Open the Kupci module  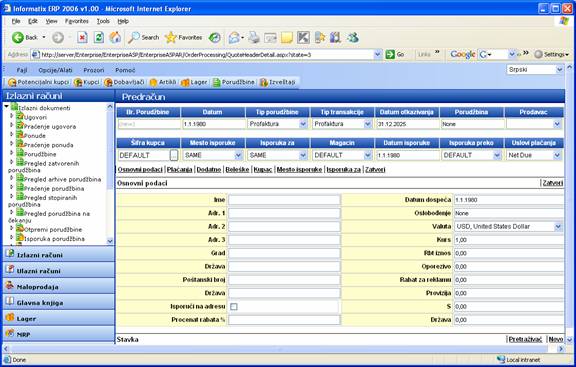coord(87,82)
